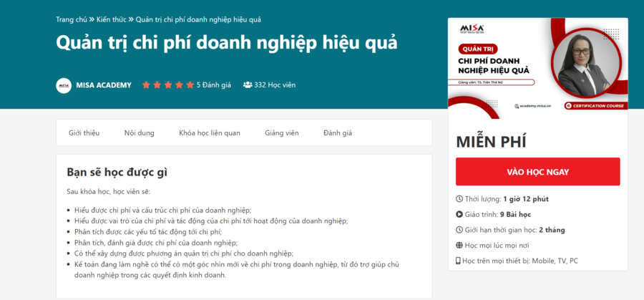Click the students group icon
Viewport: 644px width, 300px height.
(248, 85)
